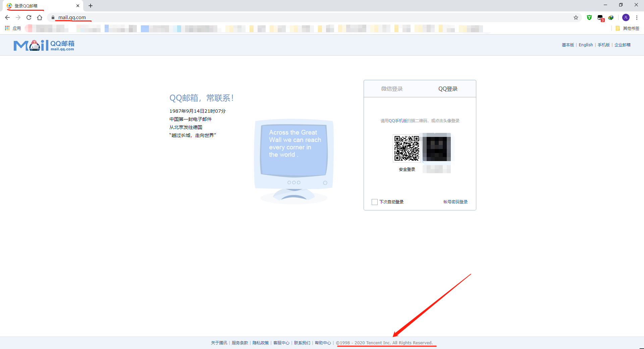Click the blurred avatar to log in
Viewport: 644px width, 349px height.
[x=436, y=147]
